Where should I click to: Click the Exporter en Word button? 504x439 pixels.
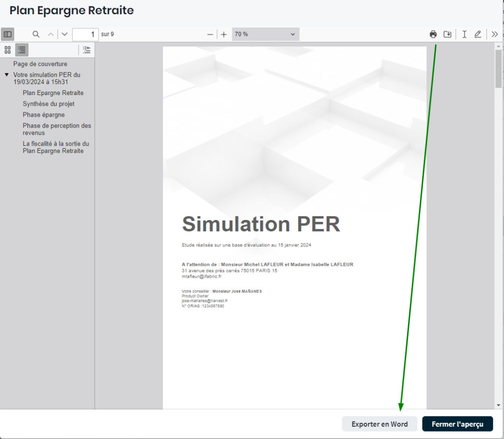click(x=379, y=424)
